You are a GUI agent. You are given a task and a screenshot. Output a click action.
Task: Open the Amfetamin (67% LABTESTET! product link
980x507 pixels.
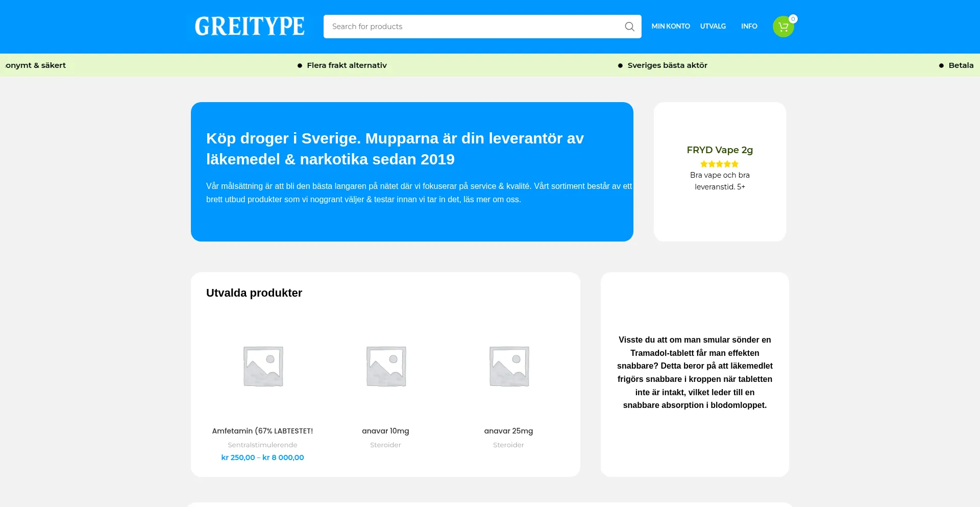(x=262, y=431)
